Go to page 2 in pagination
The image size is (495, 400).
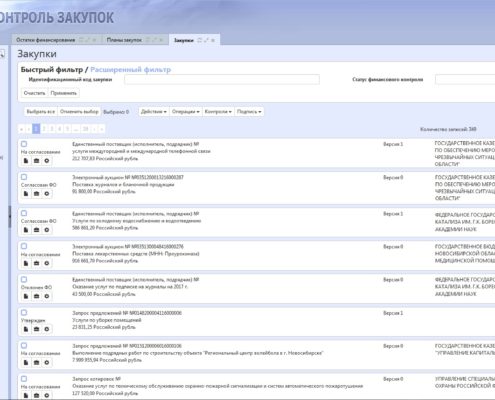[x=44, y=129]
